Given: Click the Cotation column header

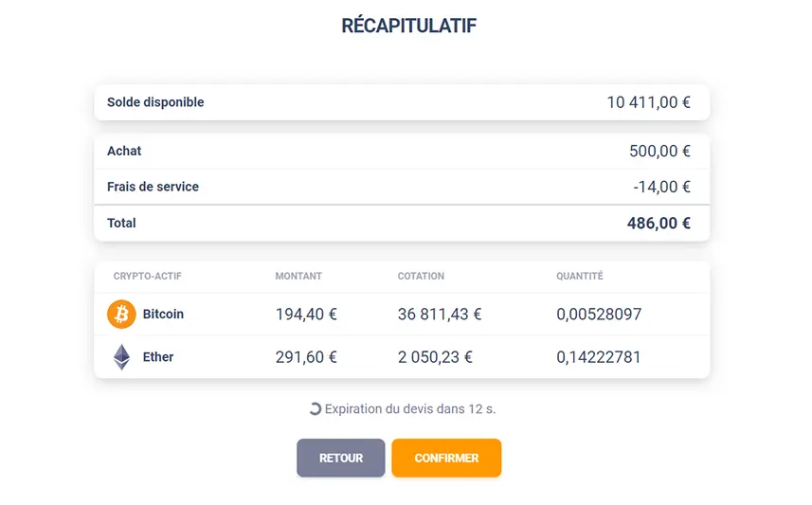Looking at the screenshot, I should click(421, 277).
